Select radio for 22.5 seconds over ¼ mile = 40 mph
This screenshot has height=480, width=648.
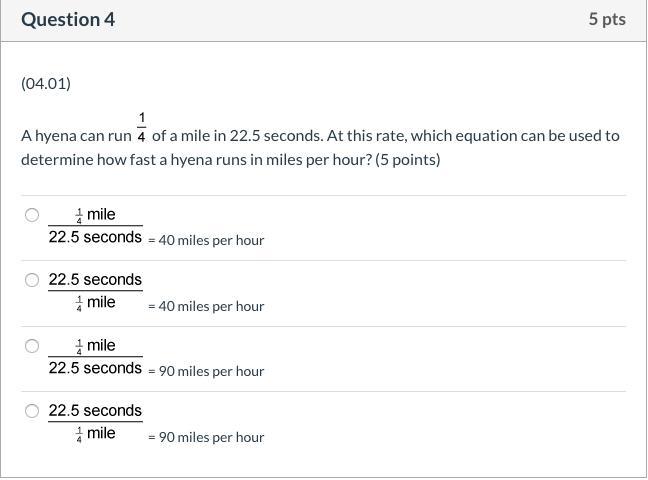click(x=32, y=280)
